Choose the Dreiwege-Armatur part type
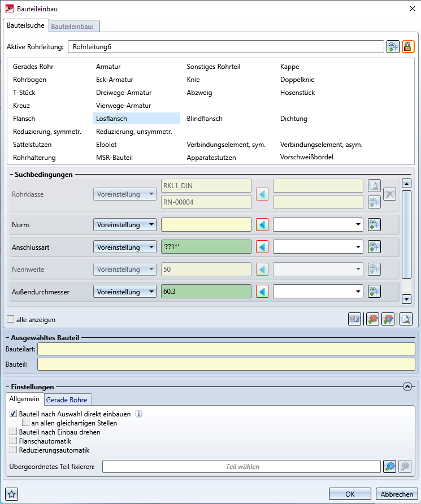Screen dimensions: 421x504 (x=124, y=93)
